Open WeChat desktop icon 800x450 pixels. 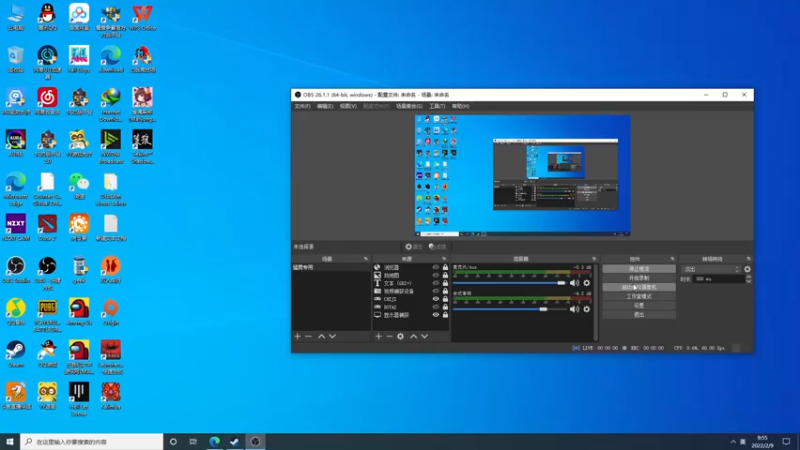[79, 186]
